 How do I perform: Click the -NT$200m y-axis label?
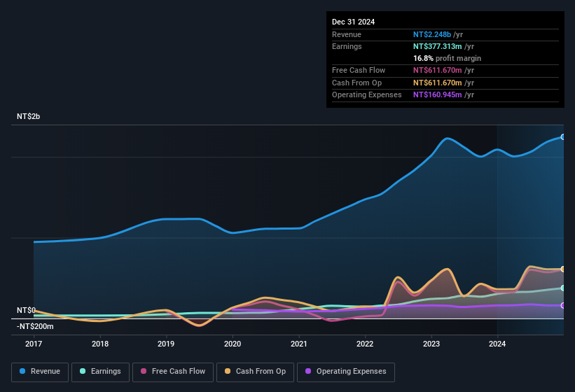tap(35, 326)
